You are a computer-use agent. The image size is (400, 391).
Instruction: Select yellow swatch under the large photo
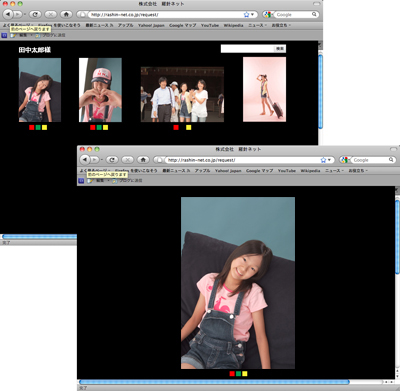(245, 374)
